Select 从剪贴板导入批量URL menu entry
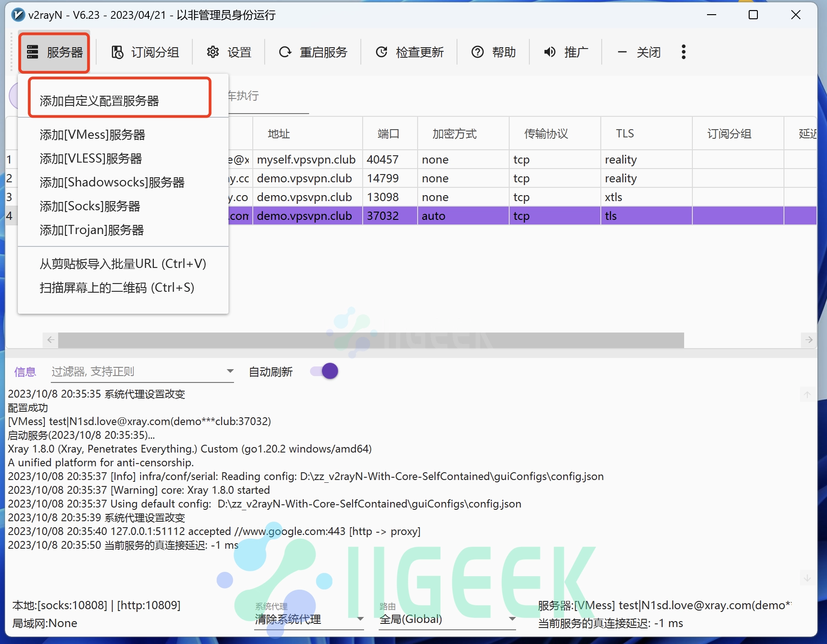827x644 pixels. pyautogui.click(x=123, y=264)
